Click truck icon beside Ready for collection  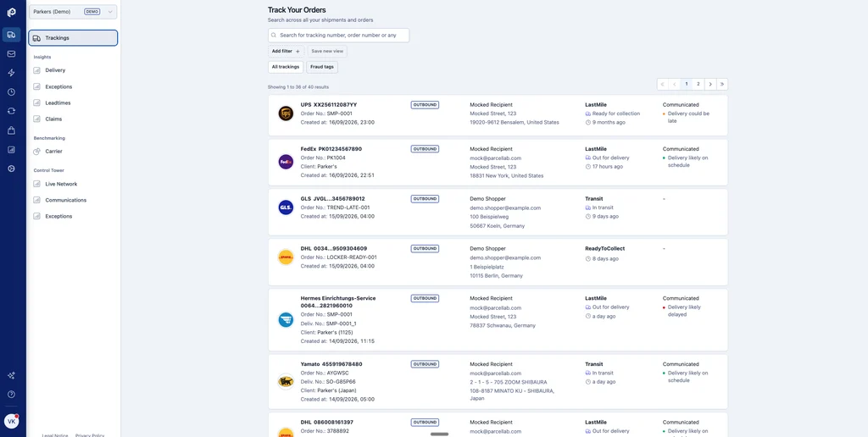coord(588,113)
